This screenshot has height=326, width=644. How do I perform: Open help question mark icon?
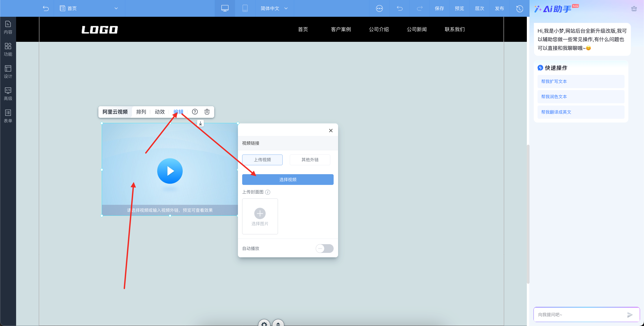click(x=195, y=112)
